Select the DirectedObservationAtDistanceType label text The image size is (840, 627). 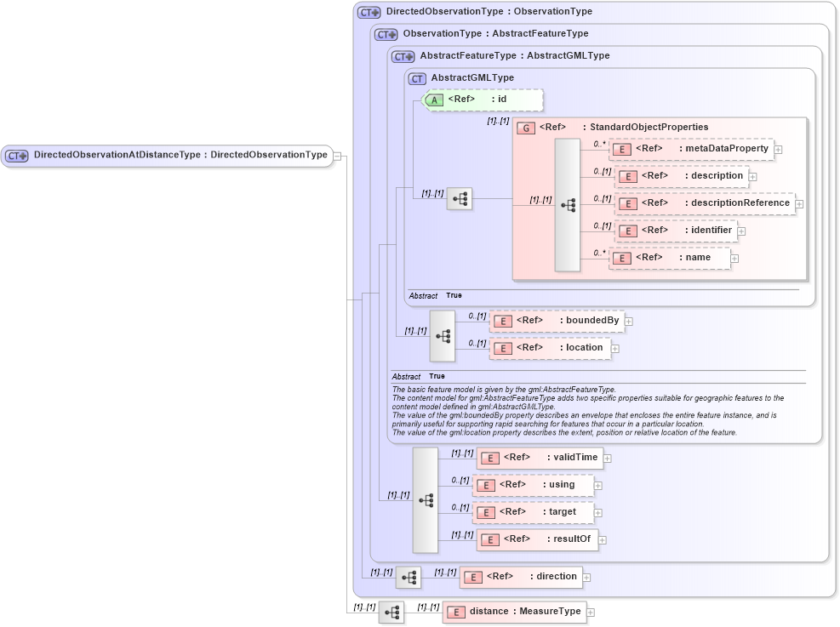[x=180, y=155]
